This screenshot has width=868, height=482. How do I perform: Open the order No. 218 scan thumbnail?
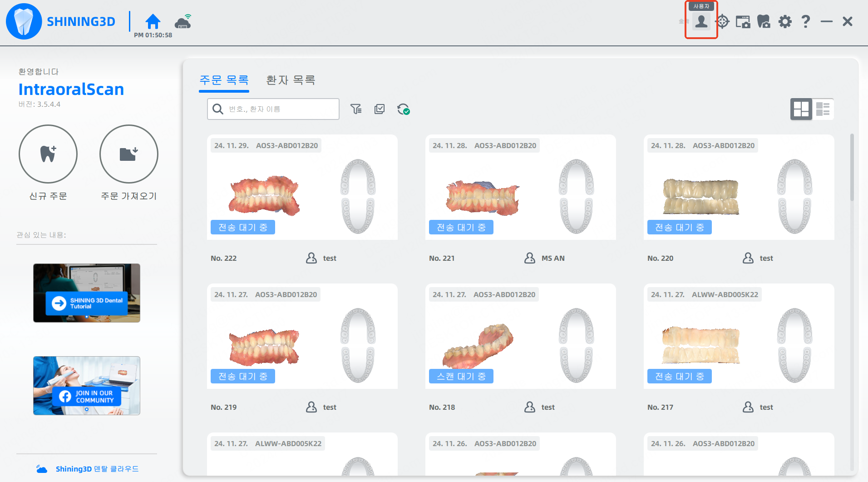[x=478, y=346]
